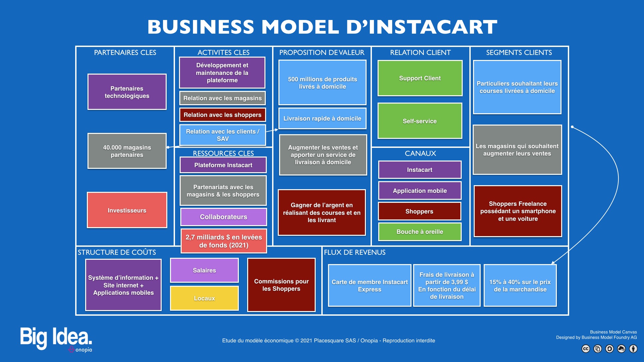Click the 'Bouche à oreille' card
Screen dimensions: 644x362
click(420, 232)
